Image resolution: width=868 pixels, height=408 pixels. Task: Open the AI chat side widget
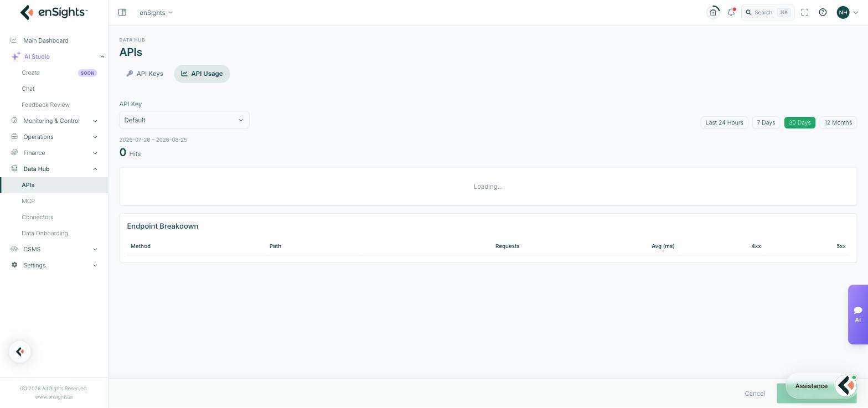(858, 314)
